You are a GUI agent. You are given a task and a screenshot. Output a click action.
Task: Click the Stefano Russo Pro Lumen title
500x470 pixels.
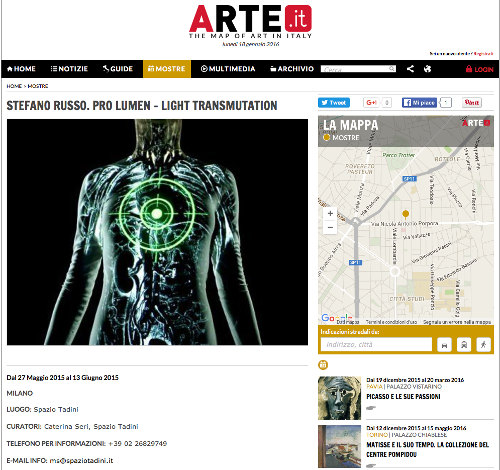pos(142,106)
